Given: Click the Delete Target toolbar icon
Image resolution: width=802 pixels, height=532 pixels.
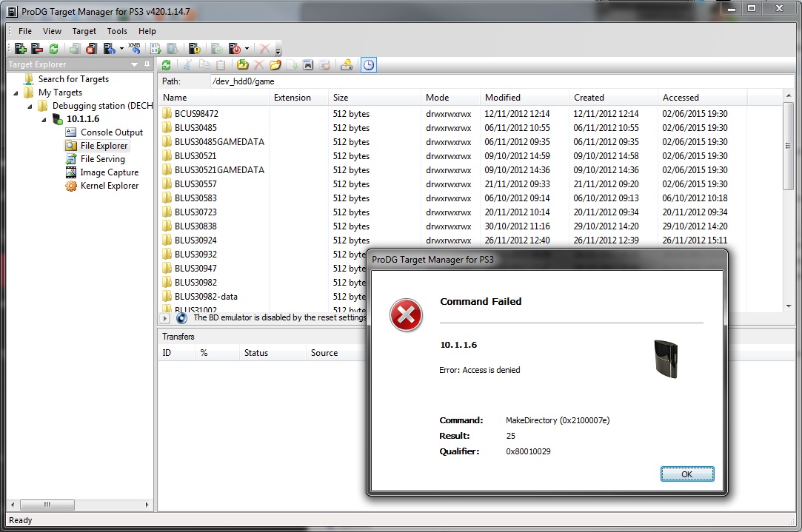Looking at the screenshot, I should [x=37, y=49].
